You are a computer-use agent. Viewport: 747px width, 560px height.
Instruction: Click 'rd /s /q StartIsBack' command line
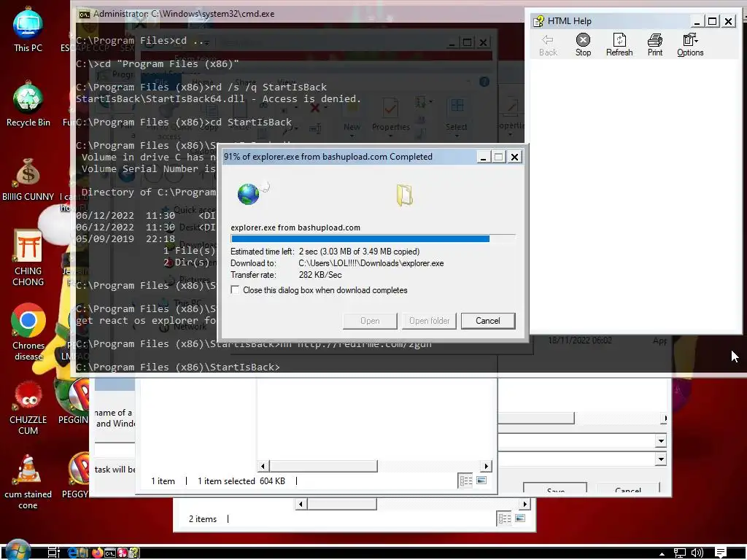[x=201, y=87]
